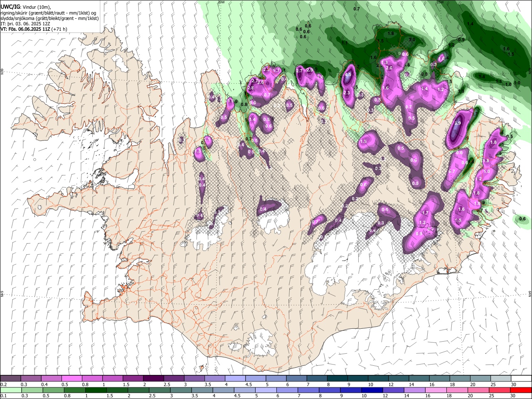Pick the purple 1.5 snow scale swatch
Viewport: 532px width, 399px height.
tap(133, 378)
